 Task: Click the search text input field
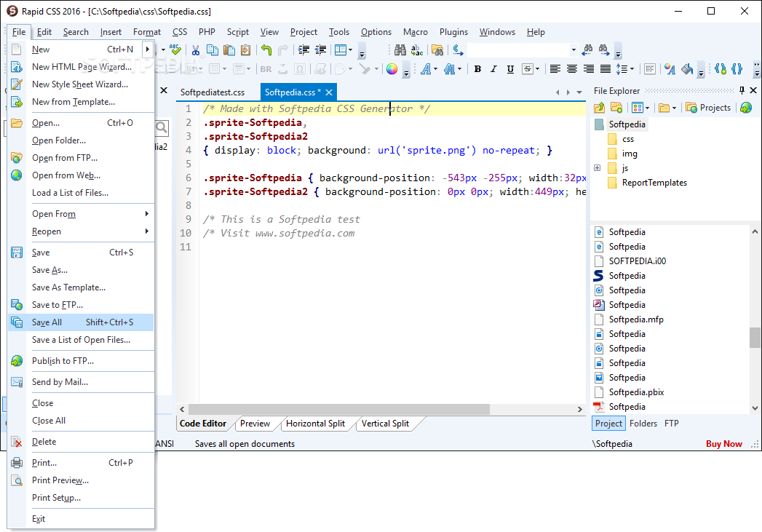[518, 49]
